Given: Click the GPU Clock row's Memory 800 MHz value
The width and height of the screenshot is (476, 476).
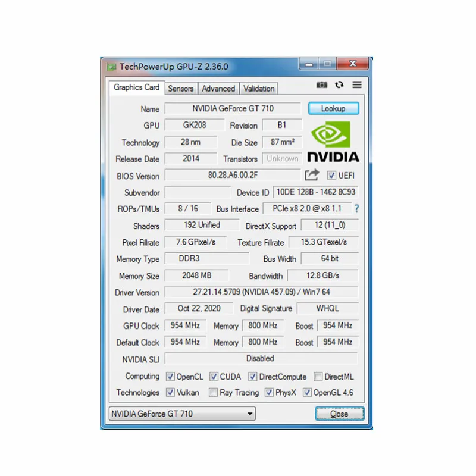Looking at the screenshot, I should [263, 325].
